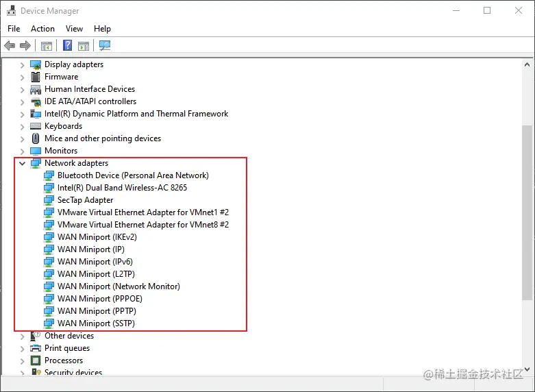Click the Firmware chip icon
This screenshot has width=535, height=392.
pyautogui.click(x=36, y=77)
